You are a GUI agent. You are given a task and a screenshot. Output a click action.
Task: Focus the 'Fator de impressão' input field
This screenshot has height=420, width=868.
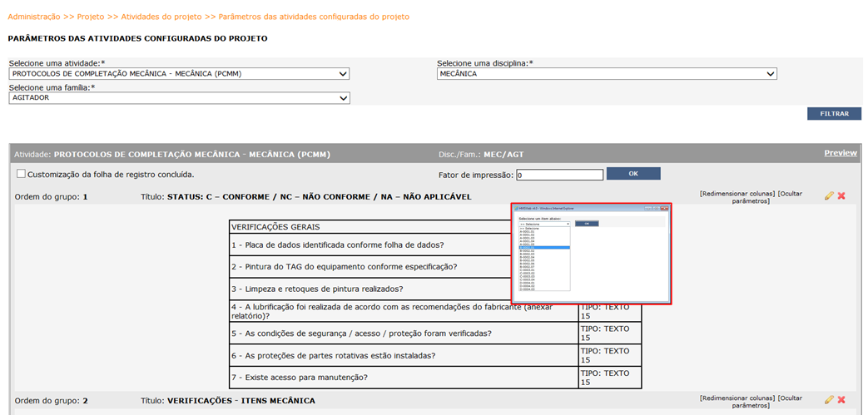559,175
